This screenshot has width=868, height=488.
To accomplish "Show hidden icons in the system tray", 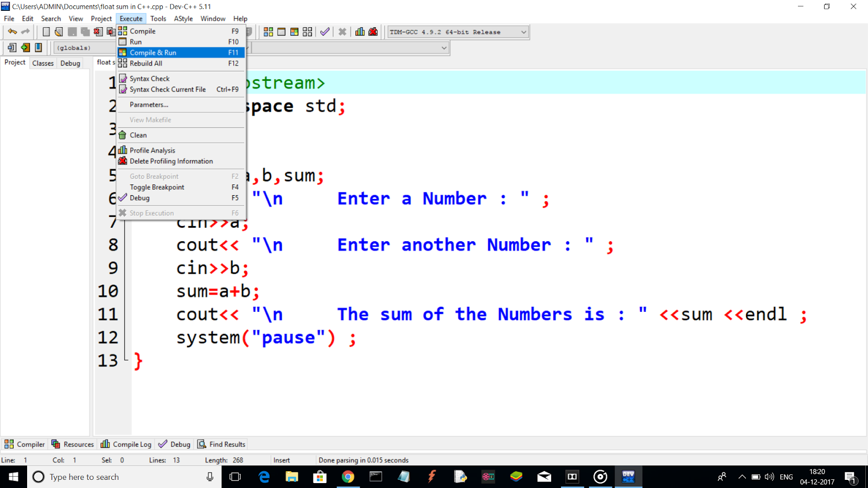I will 742,477.
